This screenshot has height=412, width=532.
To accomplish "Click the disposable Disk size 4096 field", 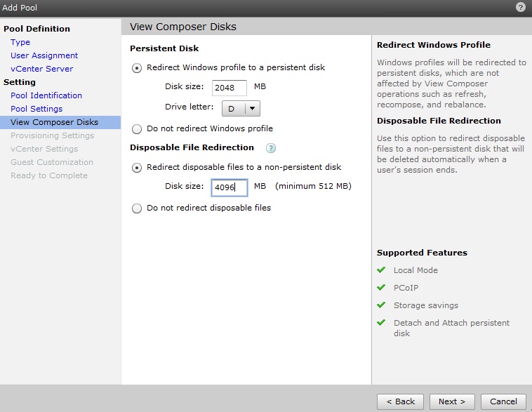I will pyautogui.click(x=230, y=187).
